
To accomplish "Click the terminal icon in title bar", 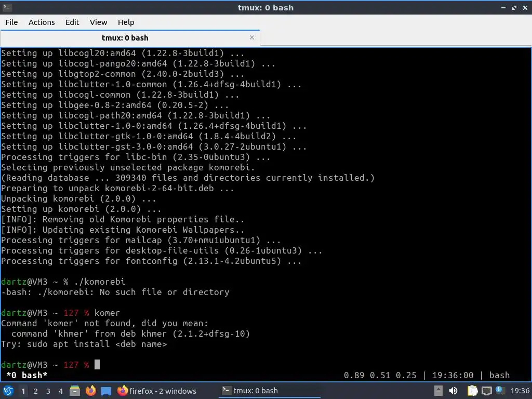I will coord(7,7).
